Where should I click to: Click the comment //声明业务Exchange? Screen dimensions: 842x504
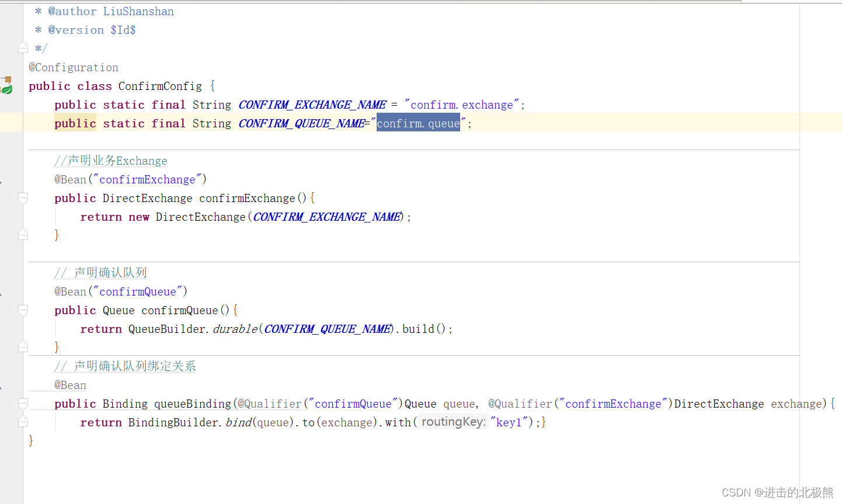pyautogui.click(x=111, y=161)
